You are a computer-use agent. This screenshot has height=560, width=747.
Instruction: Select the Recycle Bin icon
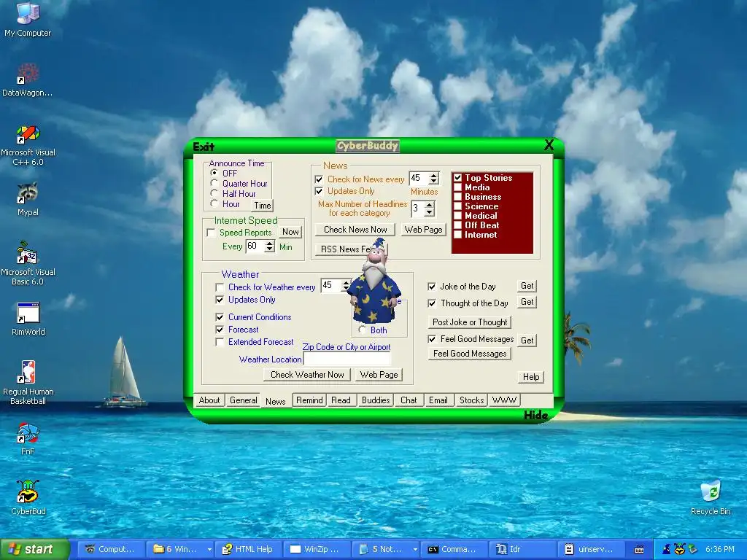click(711, 497)
